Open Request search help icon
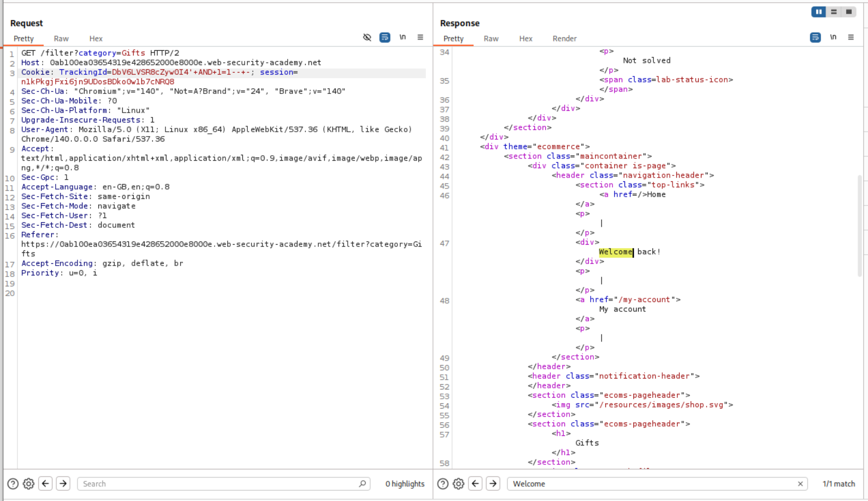The height and width of the screenshot is (501, 868). click(x=13, y=484)
